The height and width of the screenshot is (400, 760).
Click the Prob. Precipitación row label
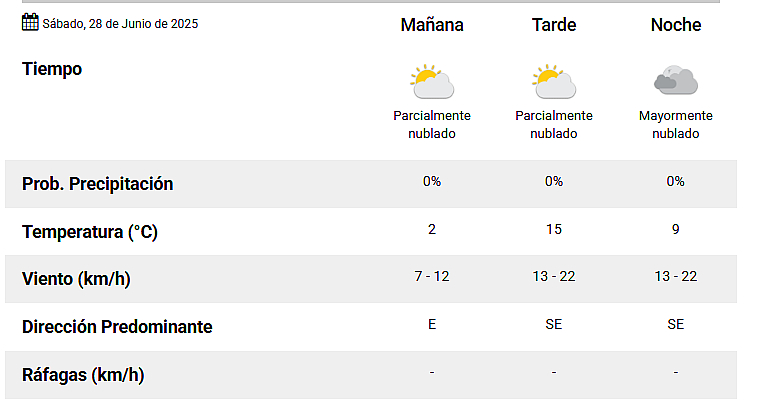pos(98,184)
